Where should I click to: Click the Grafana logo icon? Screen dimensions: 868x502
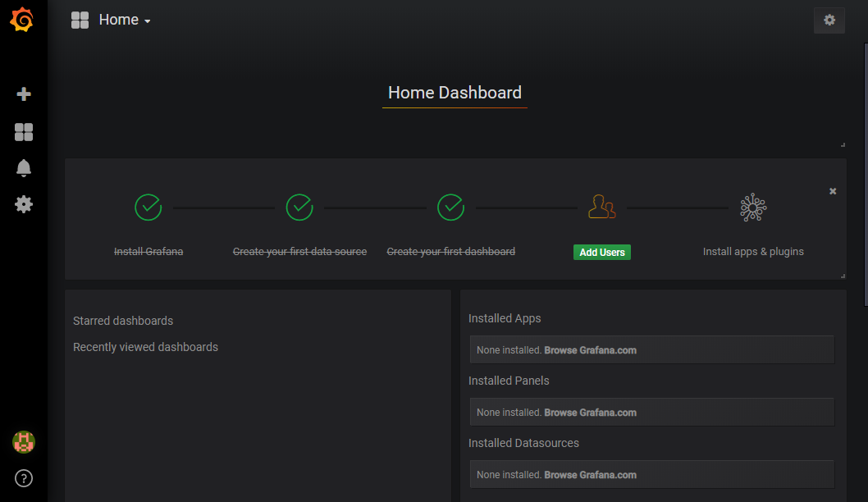(x=22, y=20)
